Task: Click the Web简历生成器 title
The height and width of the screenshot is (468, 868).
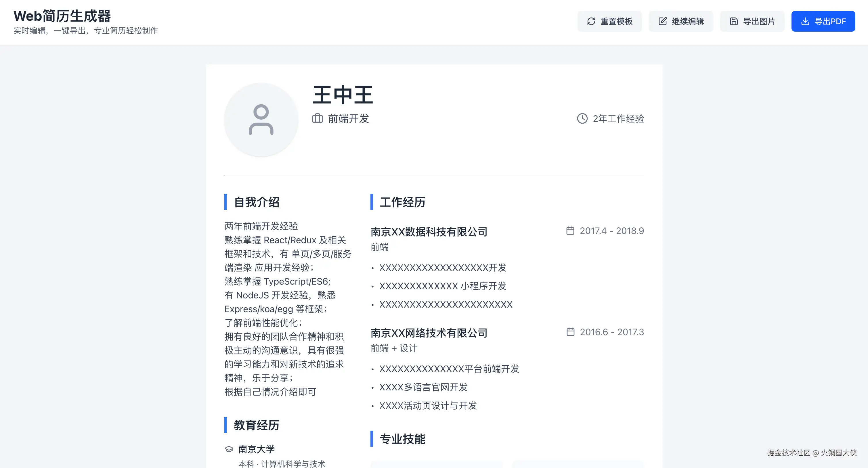Action: (62, 16)
